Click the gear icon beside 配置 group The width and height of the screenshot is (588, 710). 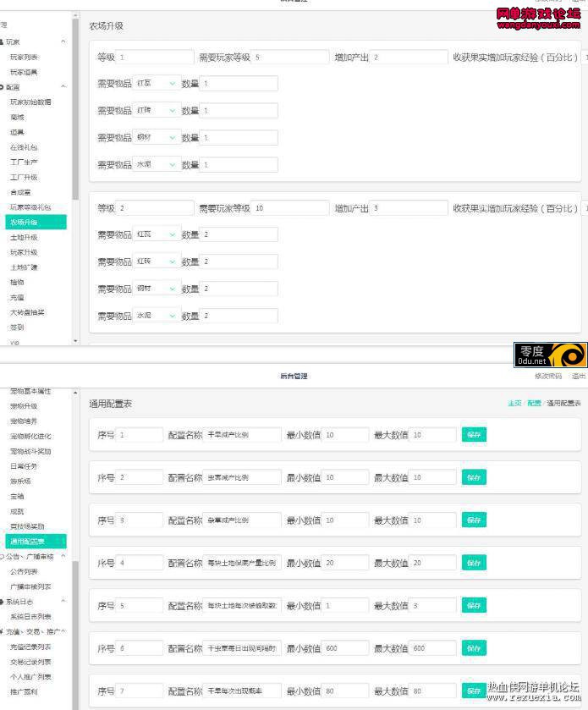point(2,87)
